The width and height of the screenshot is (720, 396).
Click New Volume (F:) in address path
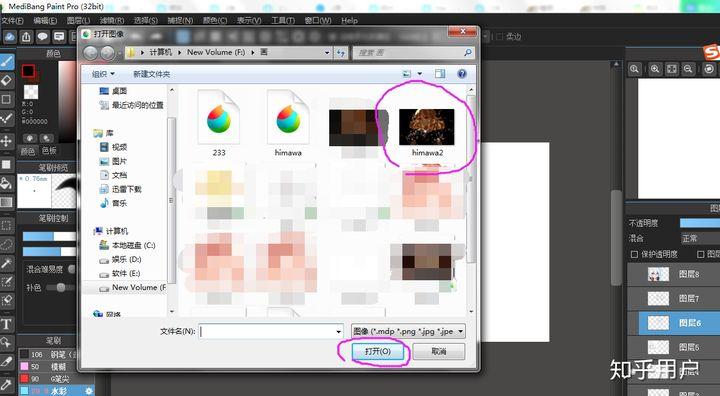(216, 52)
